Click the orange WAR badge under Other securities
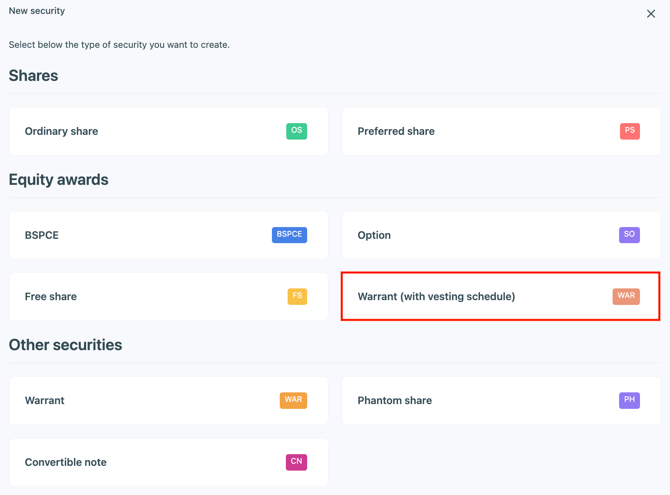Screen dimensions: 670x495 pos(293,400)
